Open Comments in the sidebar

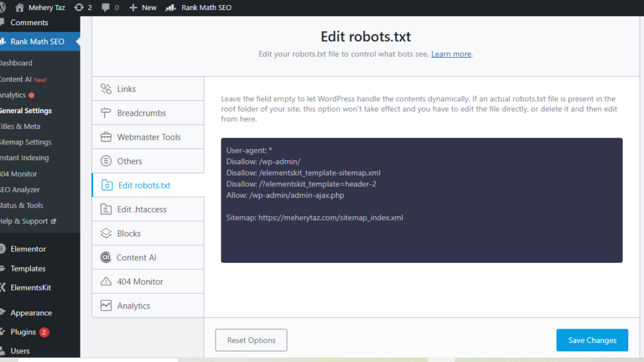pyautogui.click(x=29, y=23)
